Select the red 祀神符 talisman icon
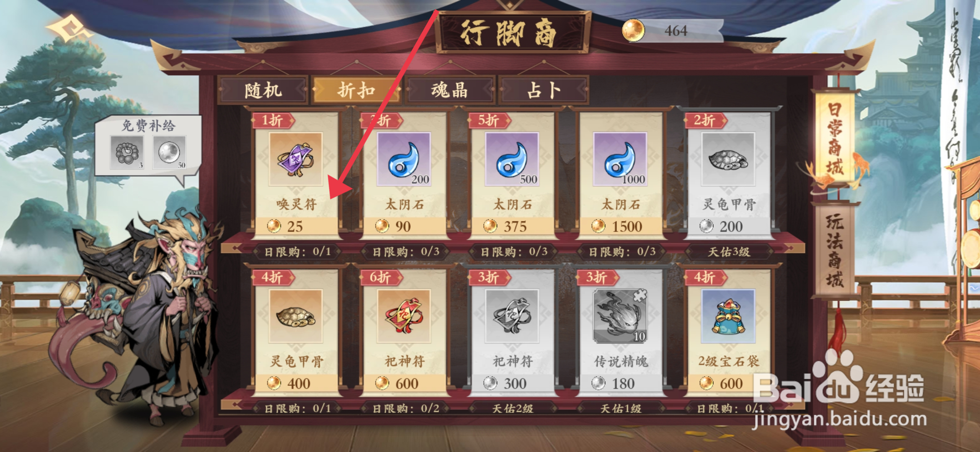The image size is (980, 452). pyautogui.click(x=404, y=316)
